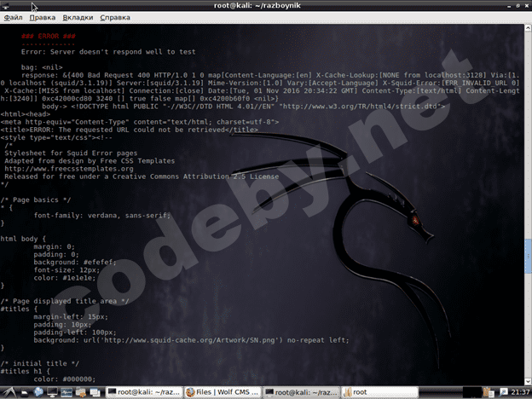The height and width of the screenshot is (399, 532).
Task: Click the 'Released for free under a Creative Commons' line
Action: (x=142, y=176)
